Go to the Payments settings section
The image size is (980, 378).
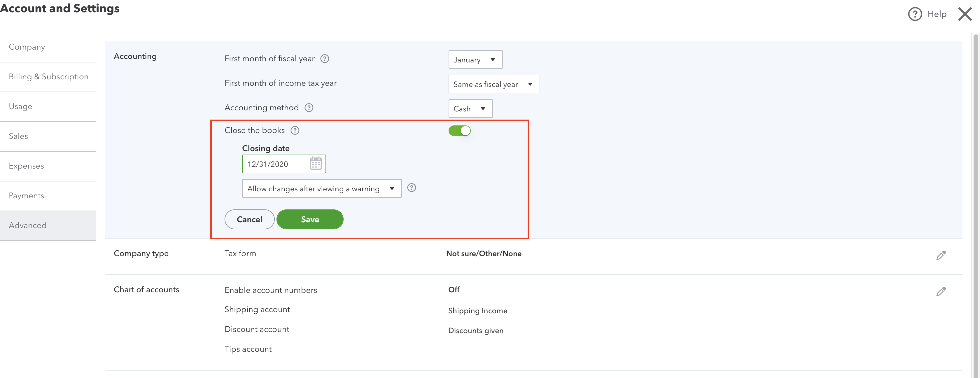tap(26, 195)
